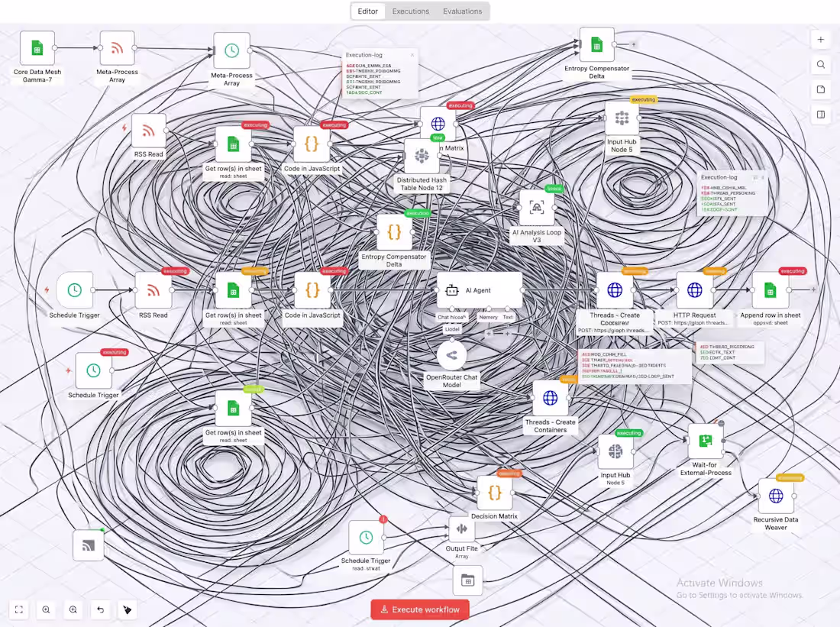The width and height of the screenshot is (840, 627).
Task: Select the Schedule Trigger node with executing badge
Action: click(x=93, y=370)
